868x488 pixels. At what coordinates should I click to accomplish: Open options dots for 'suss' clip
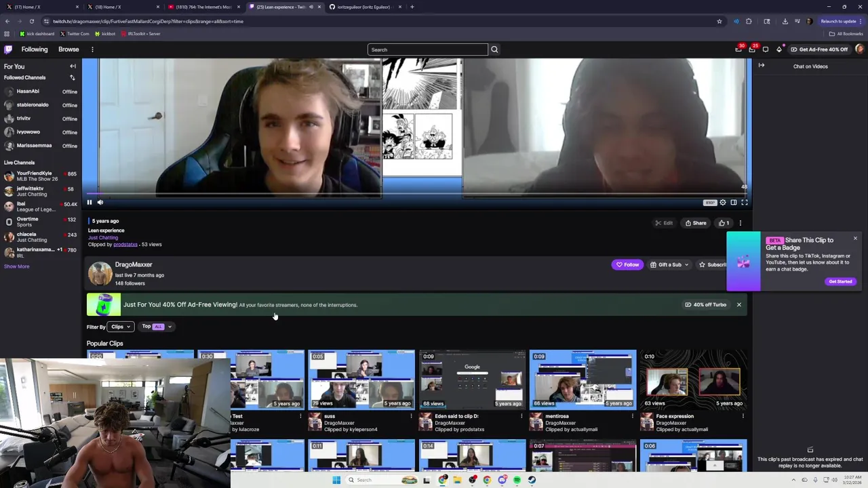tap(411, 416)
